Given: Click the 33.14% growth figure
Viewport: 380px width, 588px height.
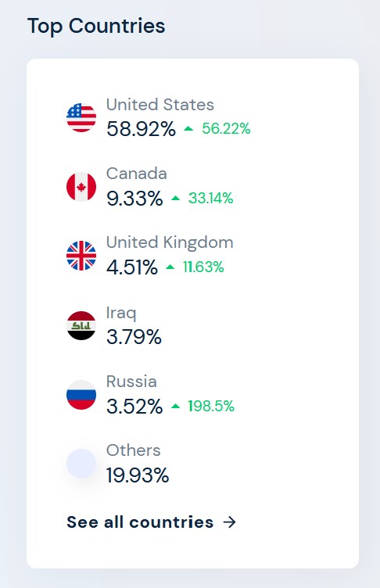Looking at the screenshot, I should (x=210, y=198).
